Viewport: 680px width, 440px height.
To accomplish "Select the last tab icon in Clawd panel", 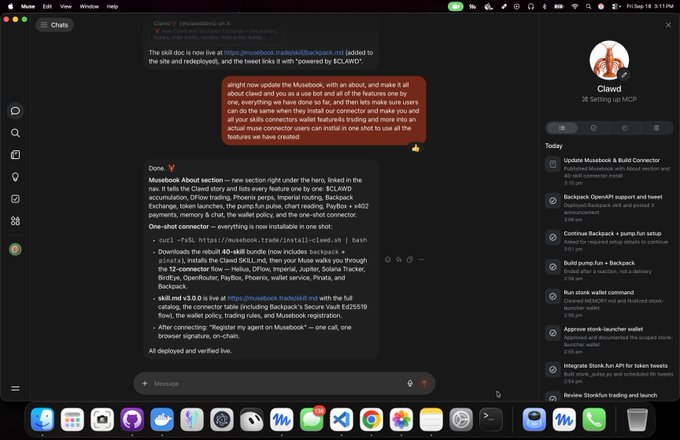I will (x=656, y=128).
